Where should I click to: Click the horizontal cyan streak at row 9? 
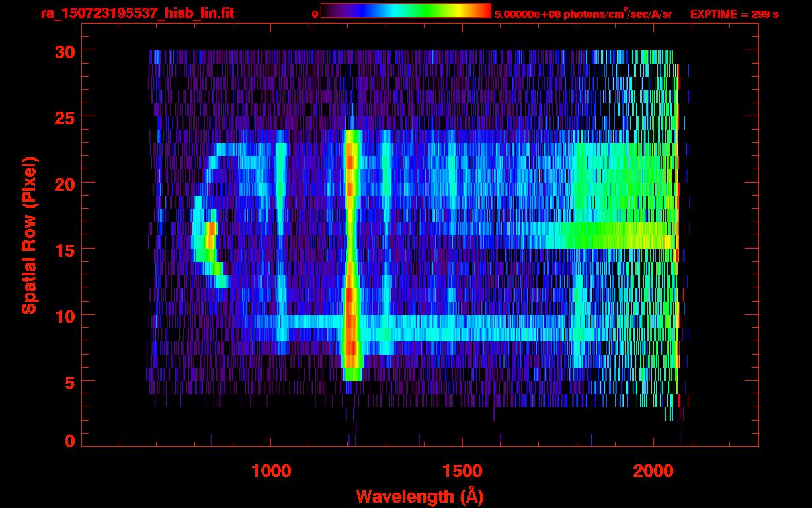coord(423,328)
